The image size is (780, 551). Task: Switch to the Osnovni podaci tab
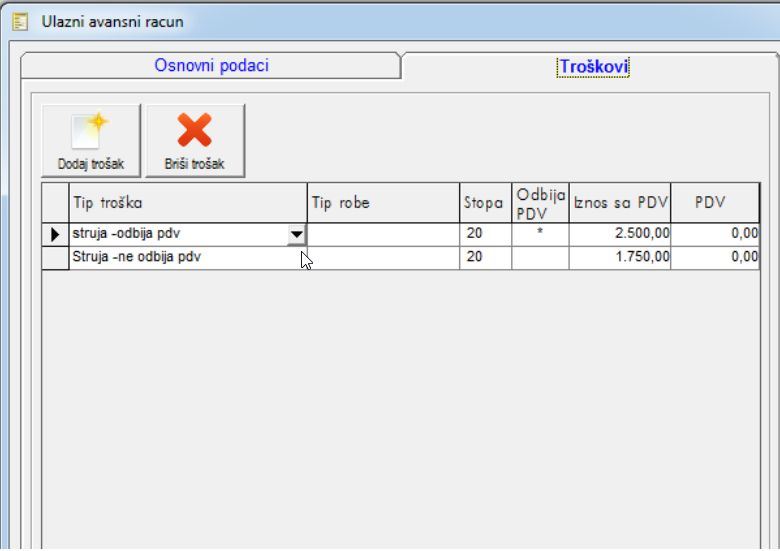coord(211,66)
